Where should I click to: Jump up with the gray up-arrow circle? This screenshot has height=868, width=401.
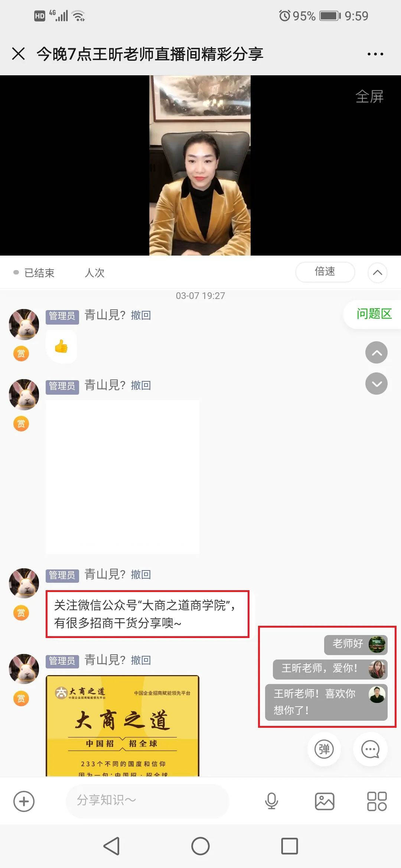point(376,352)
